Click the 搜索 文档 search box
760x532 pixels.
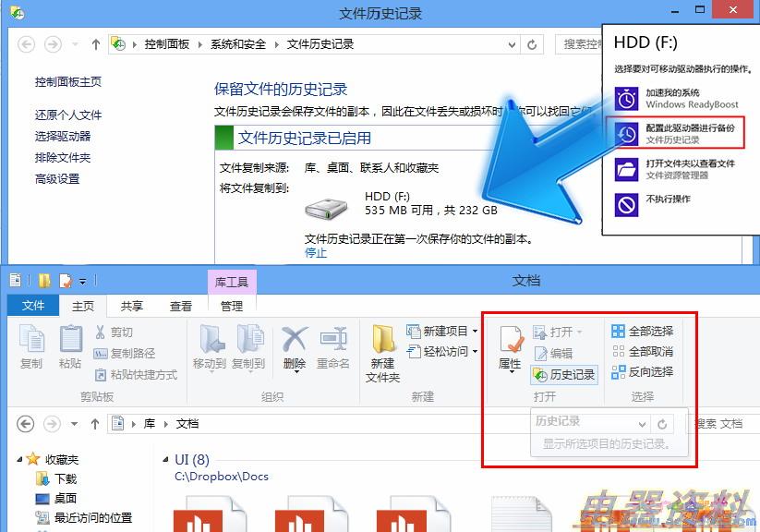coord(725,424)
